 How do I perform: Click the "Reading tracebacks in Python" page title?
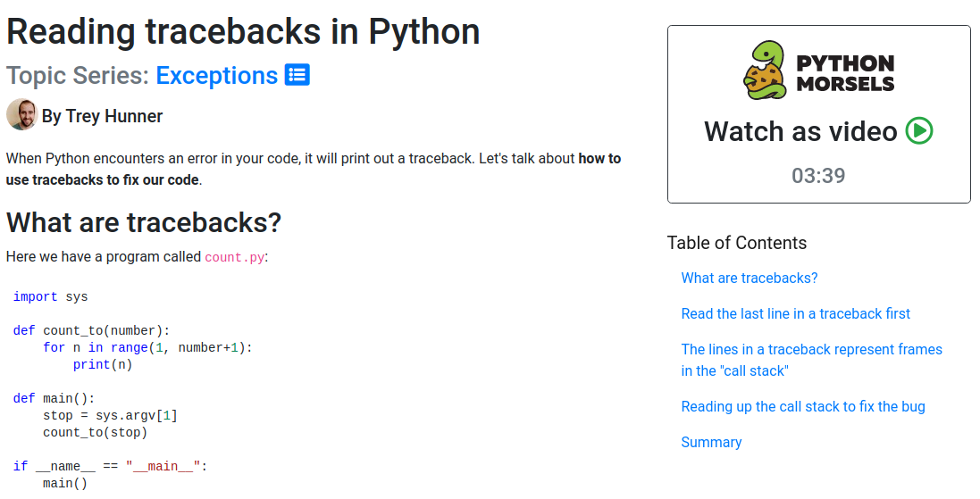(x=243, y=32)
